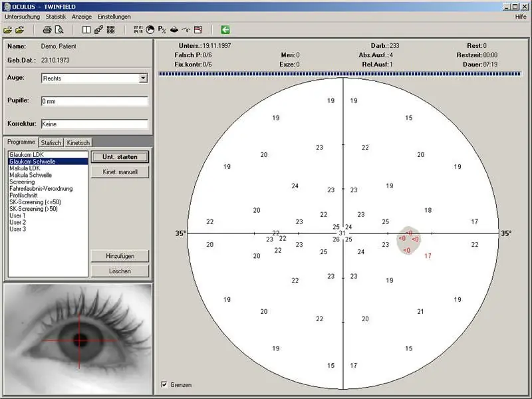532x399 pixels.
Task: Select the split two-pane view icon
Action: [x=86, y=29]
